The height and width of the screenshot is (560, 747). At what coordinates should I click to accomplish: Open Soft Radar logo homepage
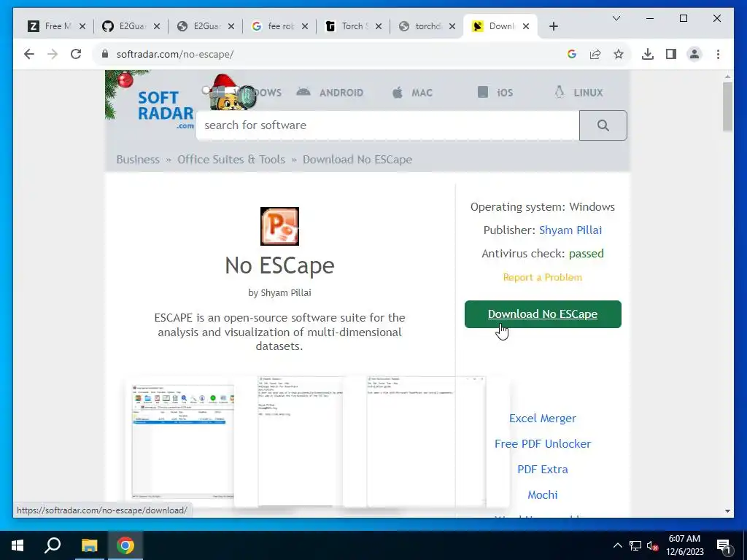166,109
